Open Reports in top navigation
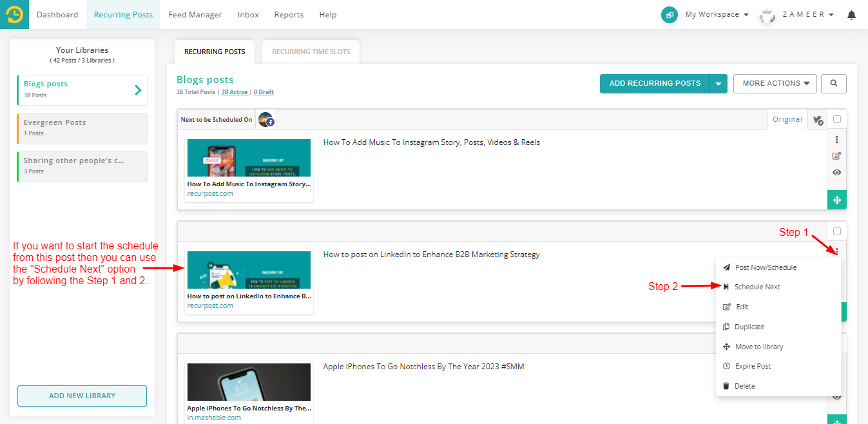This screenshot has width=868, height=424. pos(289,15)
